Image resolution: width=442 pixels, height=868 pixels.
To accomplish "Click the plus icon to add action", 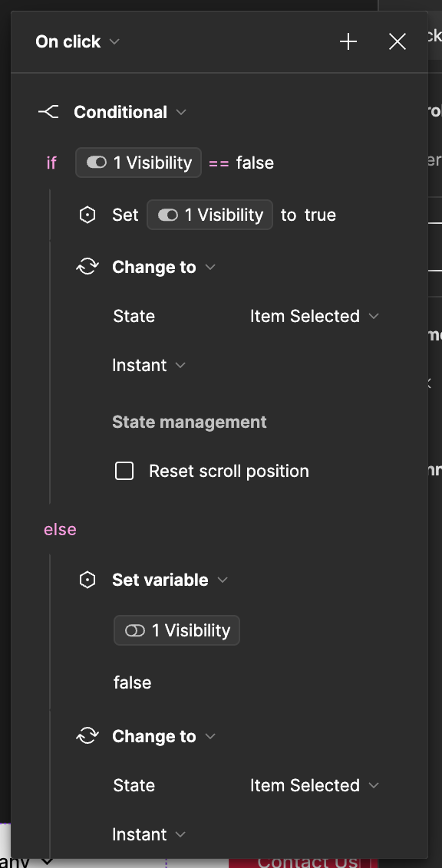I will pos(348,41).
